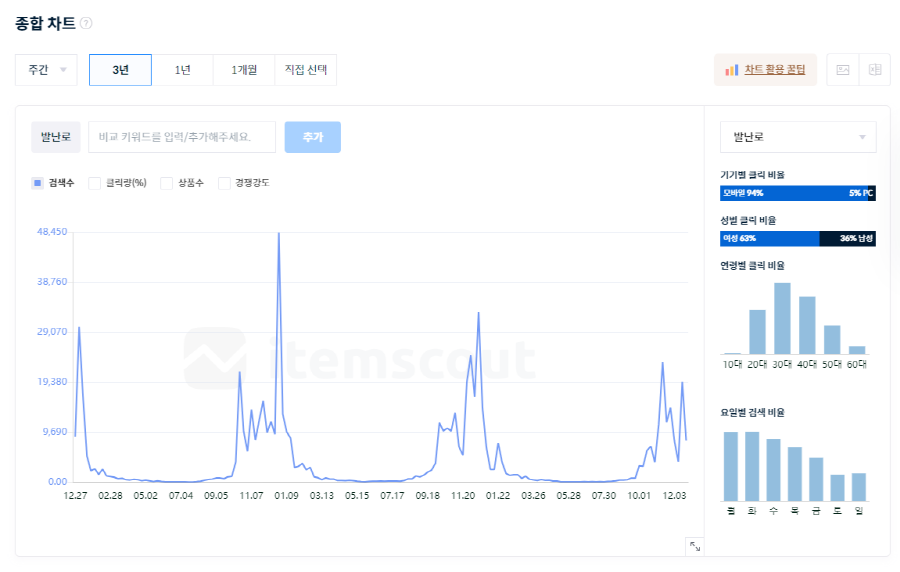Viewport: 900px width, 572px height.
Task: Click the 40대 age bar
Action: click(x=807, y=325)
